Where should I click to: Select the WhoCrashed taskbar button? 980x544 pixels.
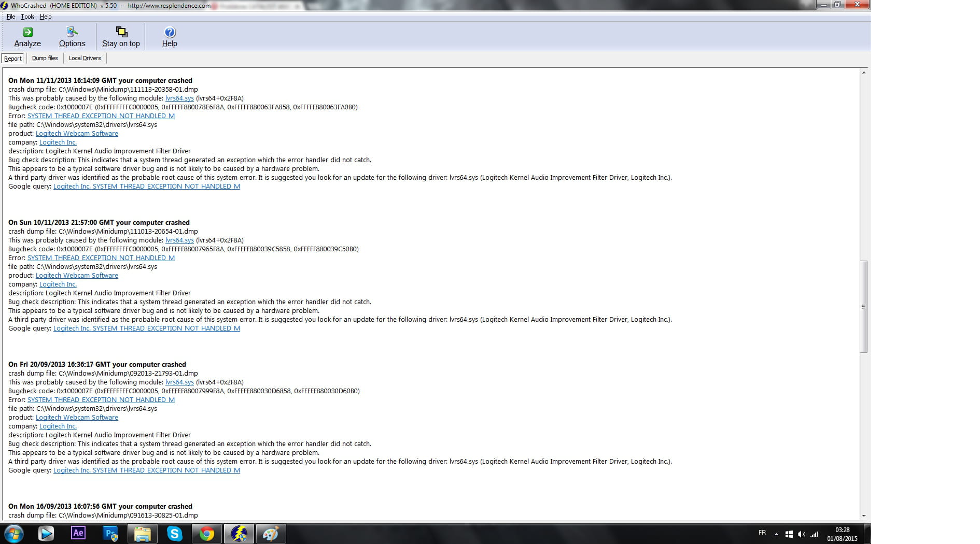[239, 533]
